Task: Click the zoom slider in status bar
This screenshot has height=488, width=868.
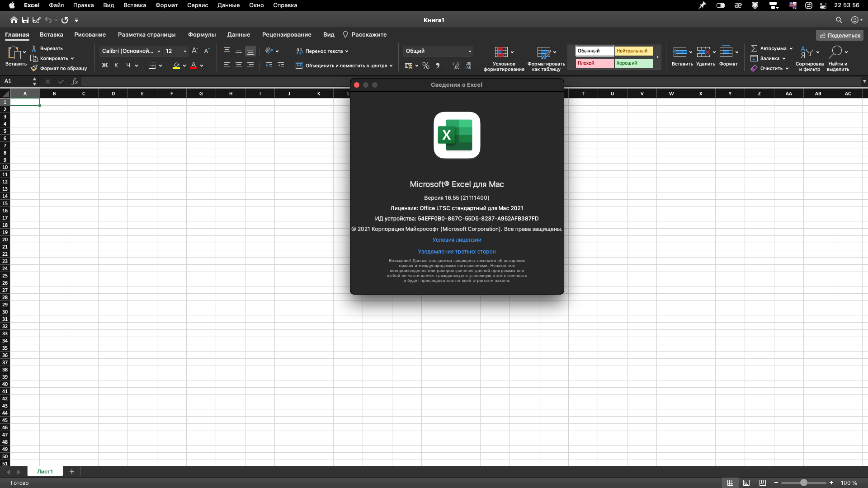Action: tap(803, 483)
